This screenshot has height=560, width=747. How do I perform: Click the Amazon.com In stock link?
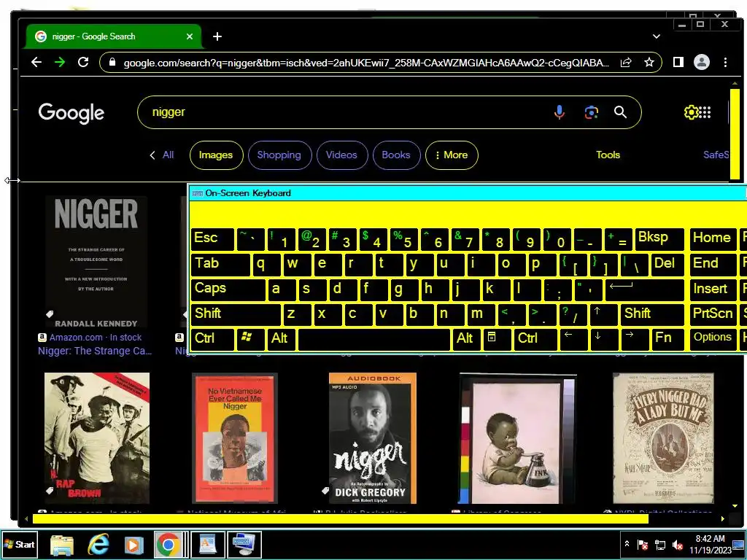(96, 337)
